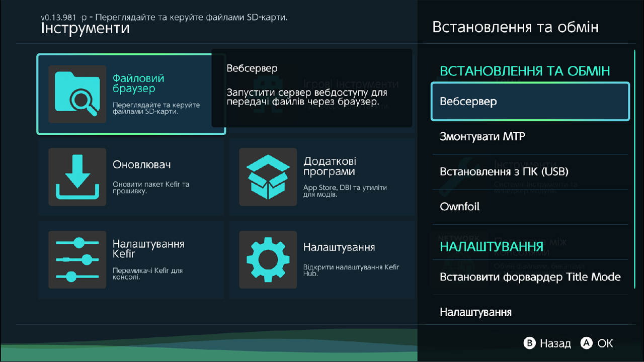Image resolution: width=644 pixels, height=362 pixels.
Task: Click the tooltip heading Вебсервер
Action: [x=252, y=68]
